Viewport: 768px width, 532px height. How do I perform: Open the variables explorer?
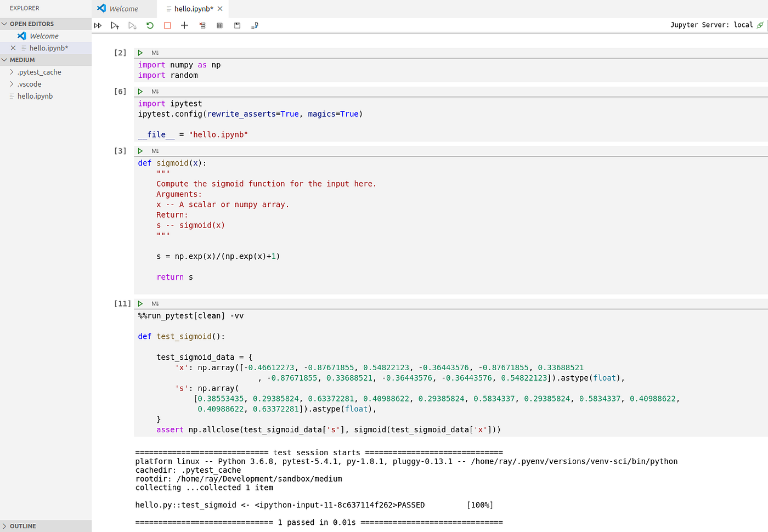[x=219, y=25]
